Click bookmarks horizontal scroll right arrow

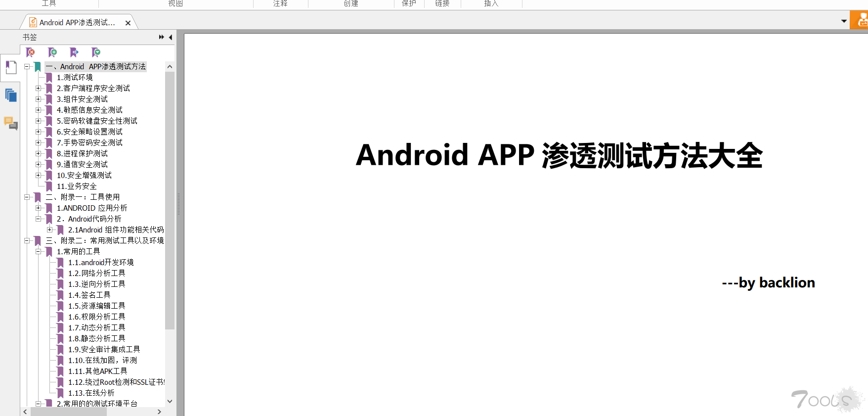pos(159,412)
